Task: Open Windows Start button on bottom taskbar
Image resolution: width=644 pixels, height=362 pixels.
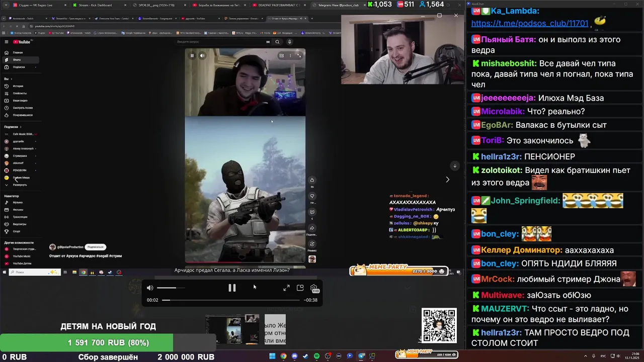Action: [272, 356]
